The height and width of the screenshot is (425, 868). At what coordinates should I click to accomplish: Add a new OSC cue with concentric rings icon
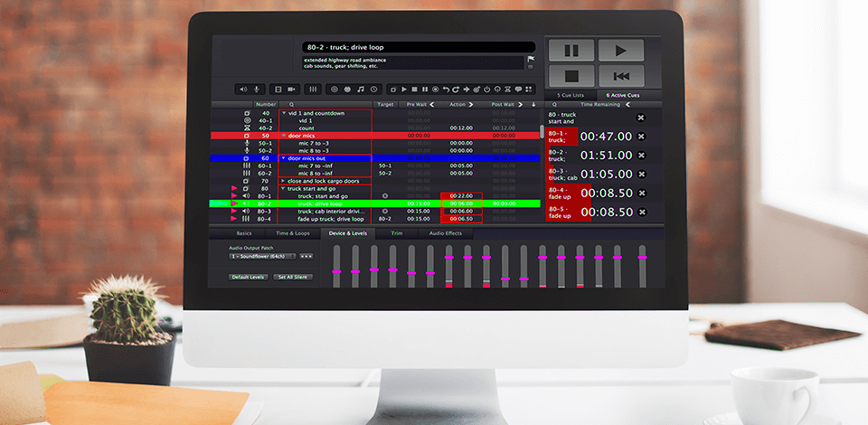click(x=335, y=89)
